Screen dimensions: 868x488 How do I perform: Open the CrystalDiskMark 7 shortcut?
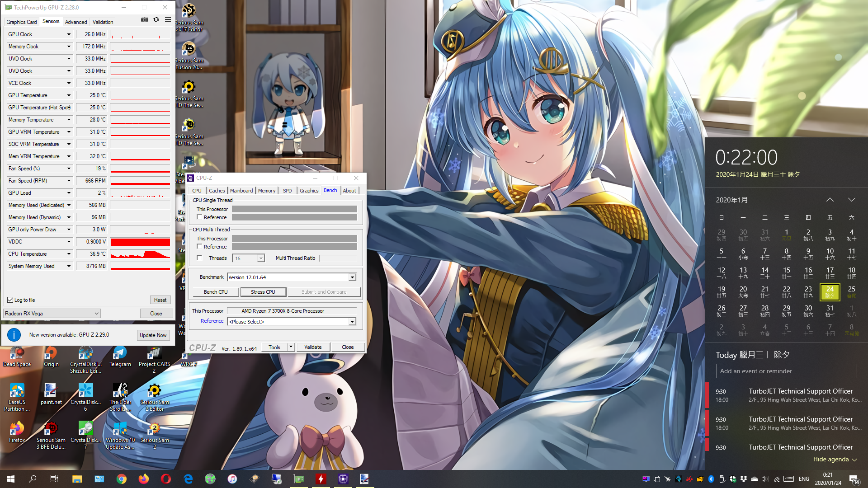tap(85, 436)
